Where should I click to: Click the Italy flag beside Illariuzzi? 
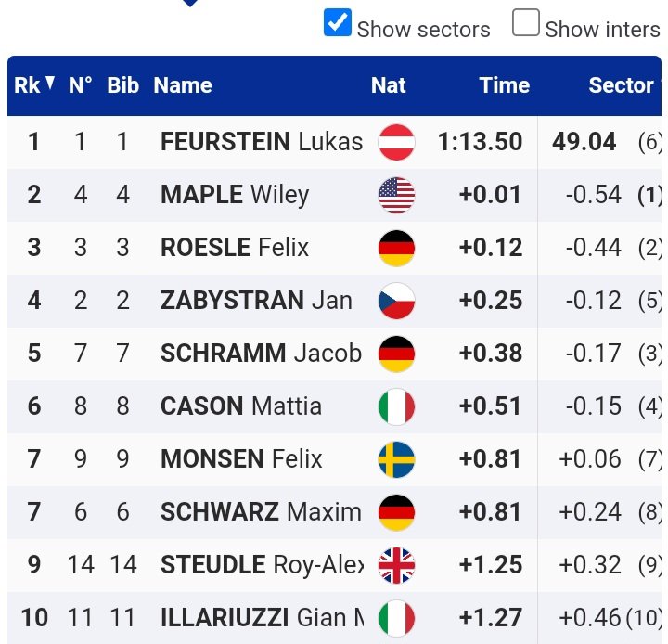coord(396,618)
